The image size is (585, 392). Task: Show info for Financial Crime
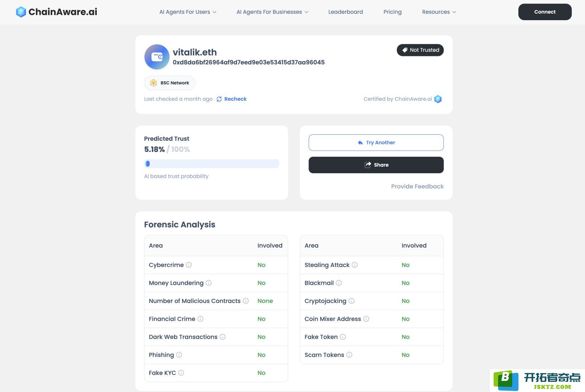200,319
